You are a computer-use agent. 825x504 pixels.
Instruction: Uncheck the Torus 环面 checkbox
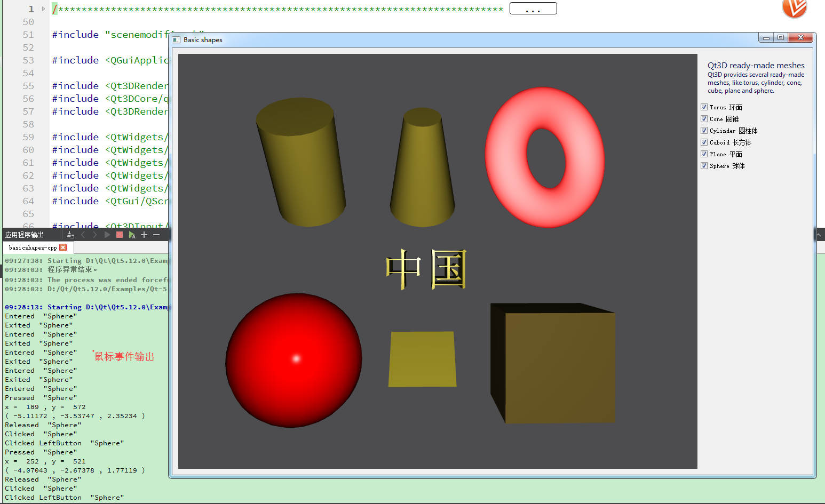pos(704,107)
